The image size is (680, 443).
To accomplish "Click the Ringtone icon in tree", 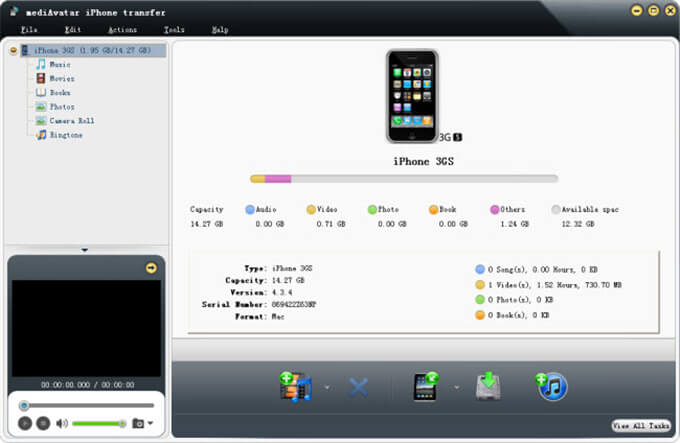I will pos(41,135).
